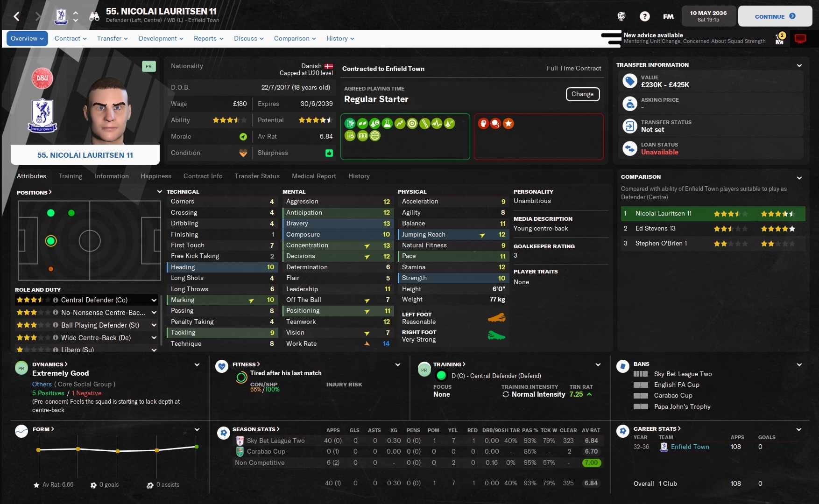Click the orange condition heart icon
Viewport: 819px width, 504px height.
pyautogui.click(x=243, y=153)
